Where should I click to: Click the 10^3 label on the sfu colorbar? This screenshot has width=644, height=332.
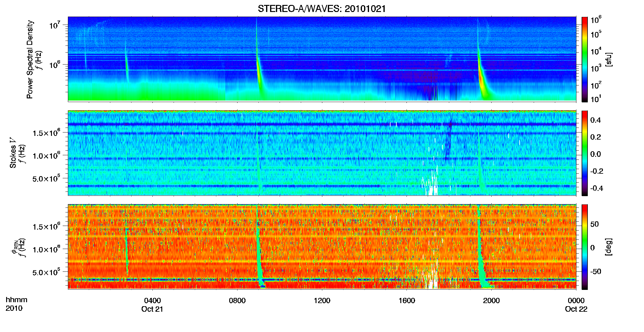(596, 68)
